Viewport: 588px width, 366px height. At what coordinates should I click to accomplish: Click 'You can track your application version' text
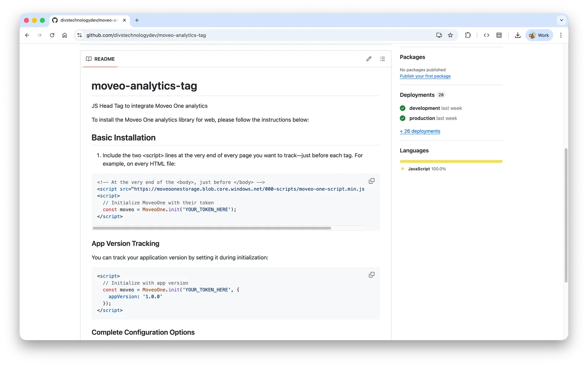[x=180, y=258]
